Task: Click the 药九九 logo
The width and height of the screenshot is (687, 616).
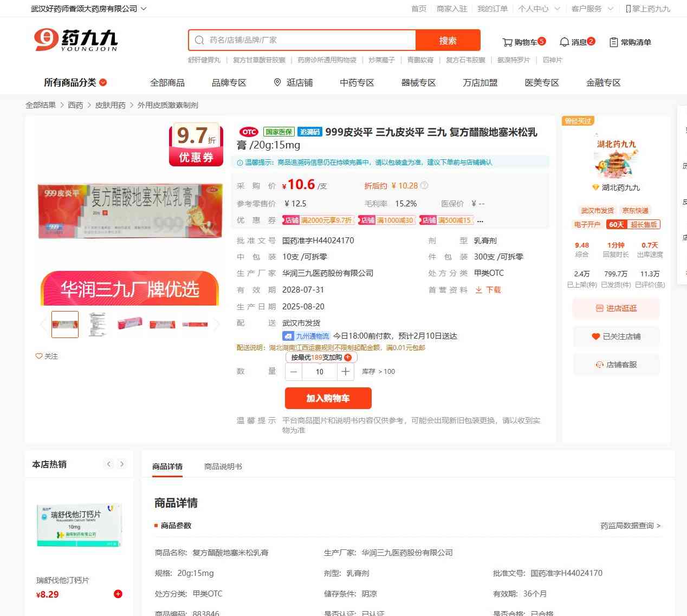Action: (76, 40)
